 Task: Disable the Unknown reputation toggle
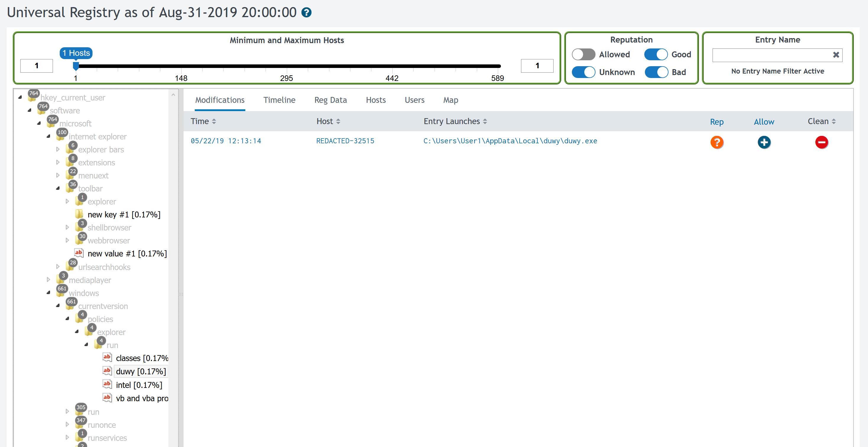pyautogui.click(x=583, y=72)
